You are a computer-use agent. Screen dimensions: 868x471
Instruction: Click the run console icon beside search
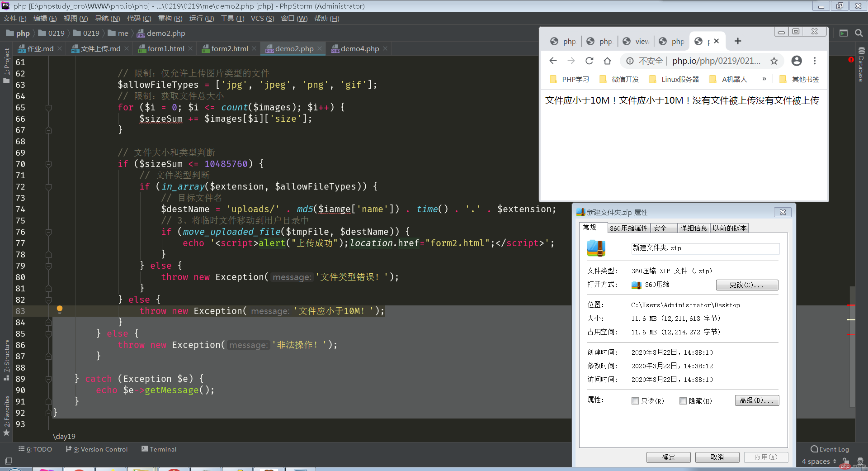coord(844,33)
